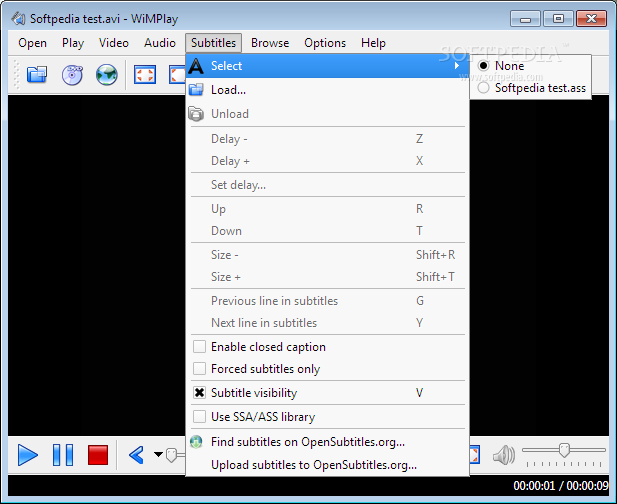
Task: Click Upload subtitles to OpenSubtitles.org
Action: (x=327, y=465)
